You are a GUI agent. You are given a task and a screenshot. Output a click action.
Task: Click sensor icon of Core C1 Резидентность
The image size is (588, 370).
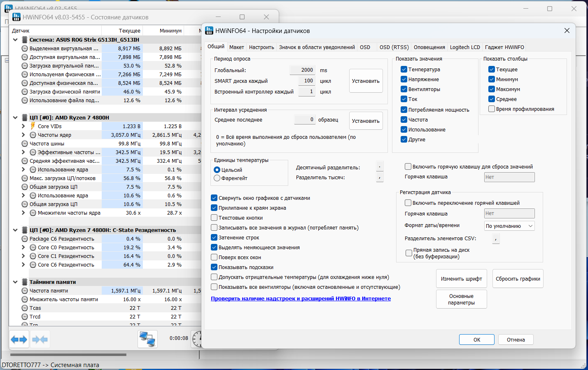pyautogui.click(x=33, y=256)
